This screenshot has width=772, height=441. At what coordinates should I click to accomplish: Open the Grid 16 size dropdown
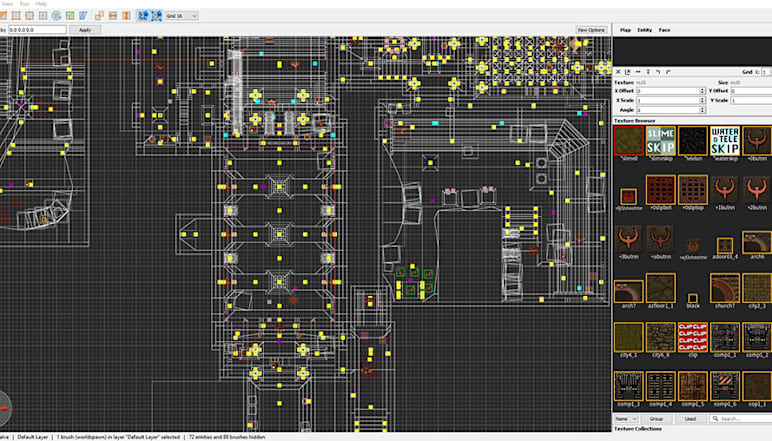pyautogui.click(x=182, y=16)
